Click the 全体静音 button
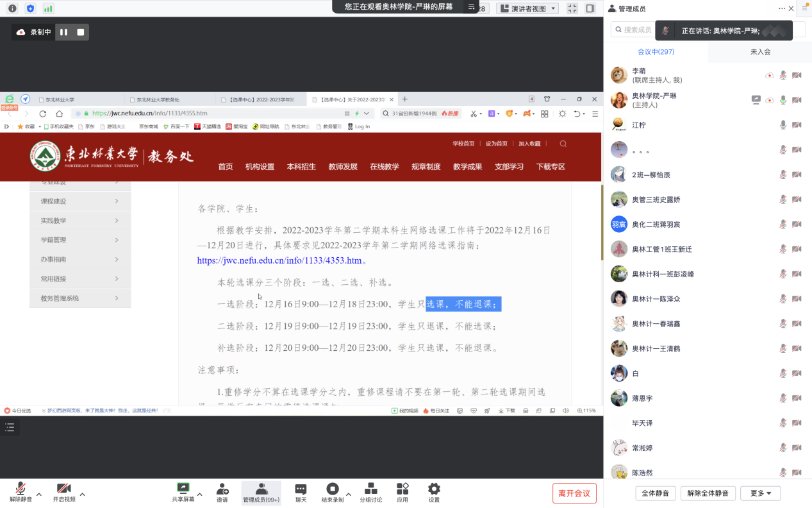This screenshot has width=812, height=508. pyautogui.click(x=656, y=493)
